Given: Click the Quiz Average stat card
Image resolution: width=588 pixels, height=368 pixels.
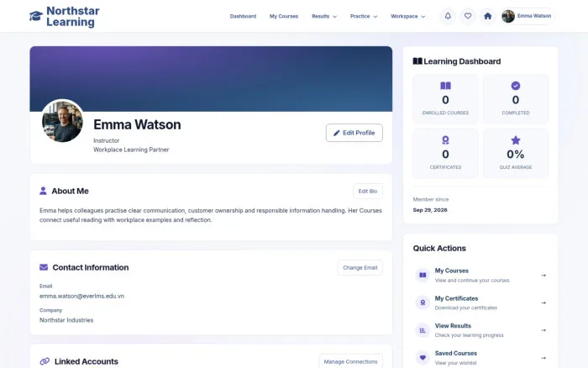Looking at the screenshot, I should 516,153.
